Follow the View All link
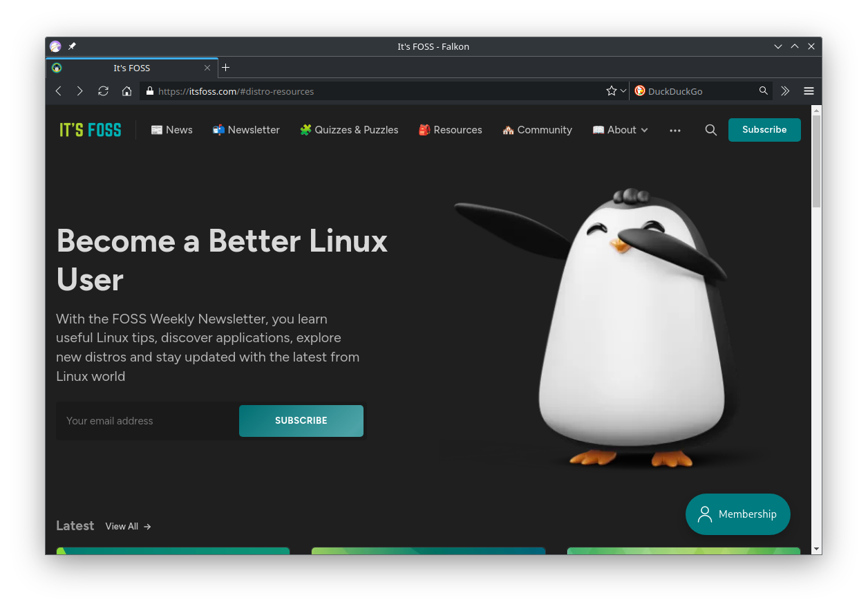 pos(122,526)
